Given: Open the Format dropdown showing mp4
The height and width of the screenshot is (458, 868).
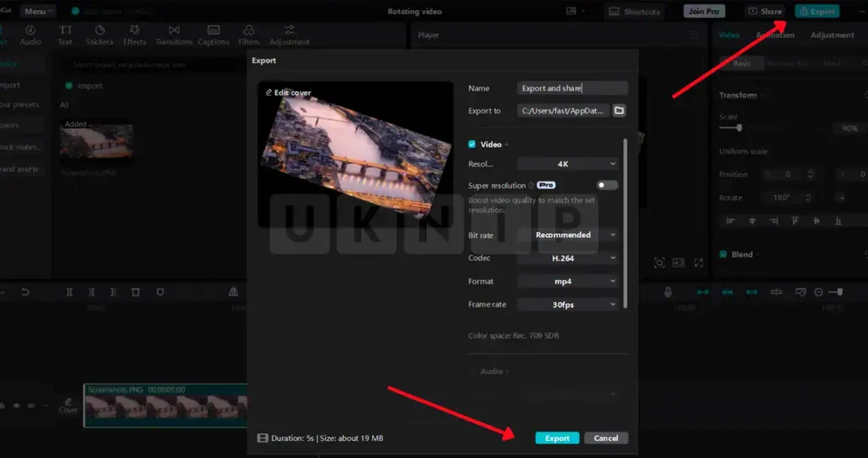Looking at the screenshot, I should [568, 282].
